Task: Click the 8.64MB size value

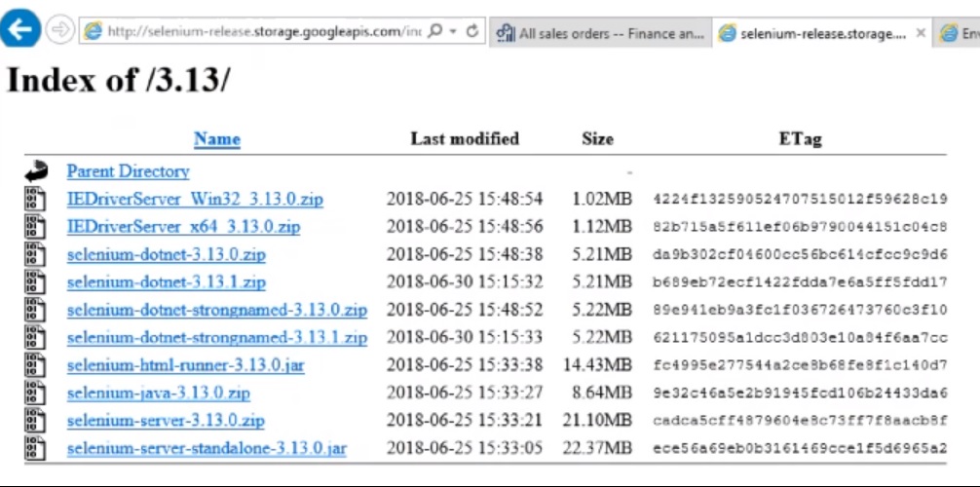Action: (602, 393)
